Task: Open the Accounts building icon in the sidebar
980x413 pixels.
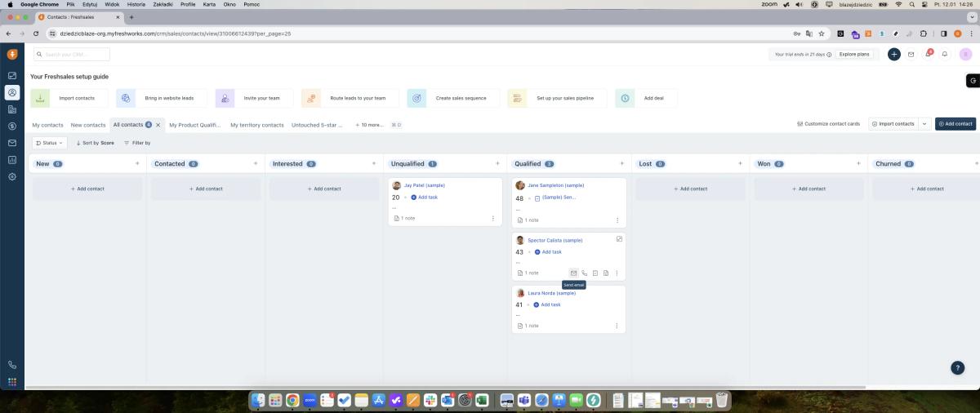Action: (12, 109)
